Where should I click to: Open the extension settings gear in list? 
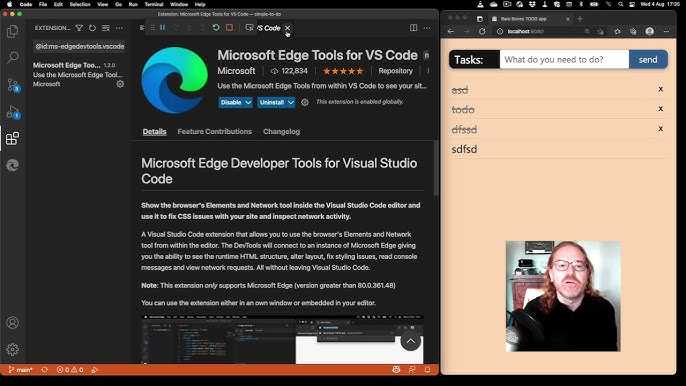tap(120, 84)
